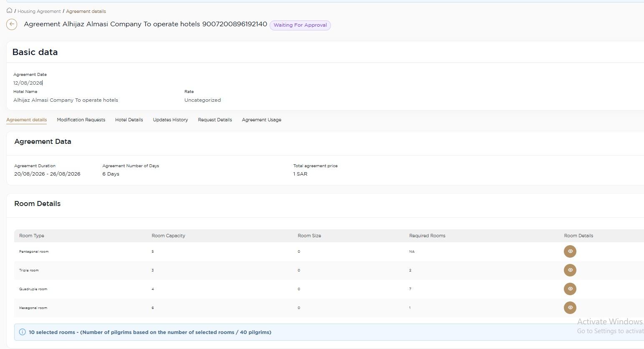The height and width of the screenshot is (349, 644).
Task: Select the Request Details tab
Action: point(215,120)
